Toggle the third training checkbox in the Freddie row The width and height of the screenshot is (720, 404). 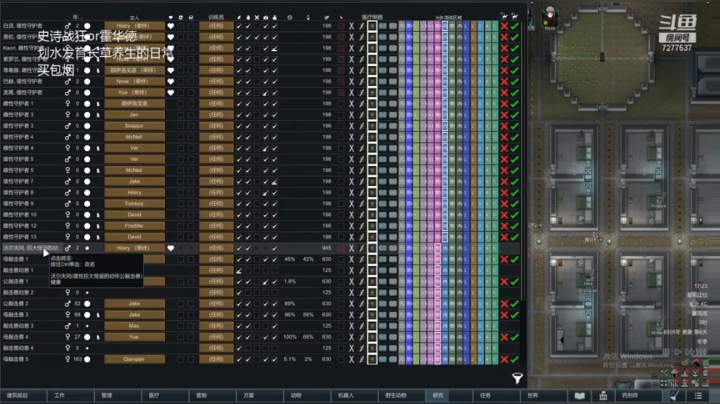[x=257, y=226]
